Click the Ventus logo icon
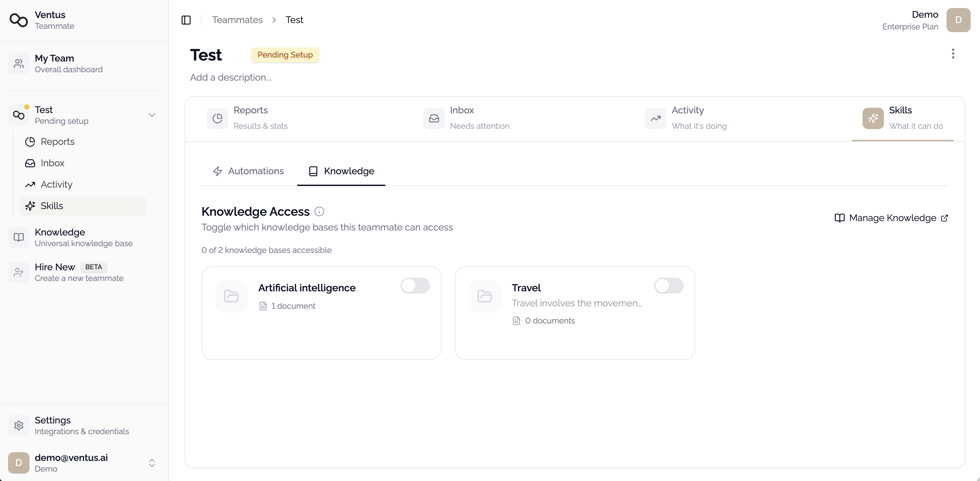This screenshot has width=980, height=481. click(x=18, y=20)
